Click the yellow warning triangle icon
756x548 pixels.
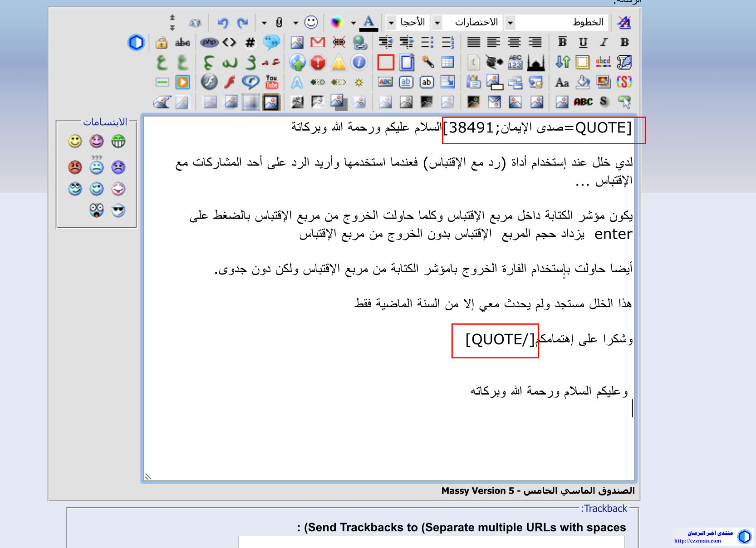339,63
